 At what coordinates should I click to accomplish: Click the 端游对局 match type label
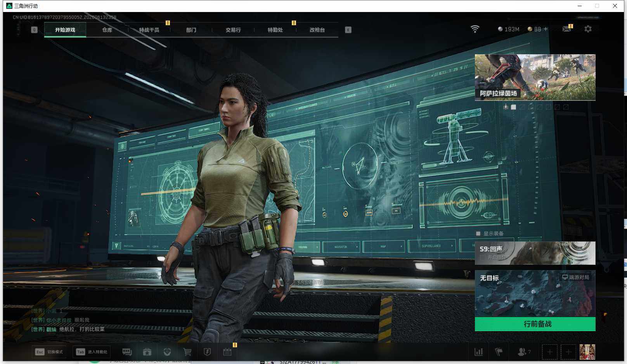(576, 277)
